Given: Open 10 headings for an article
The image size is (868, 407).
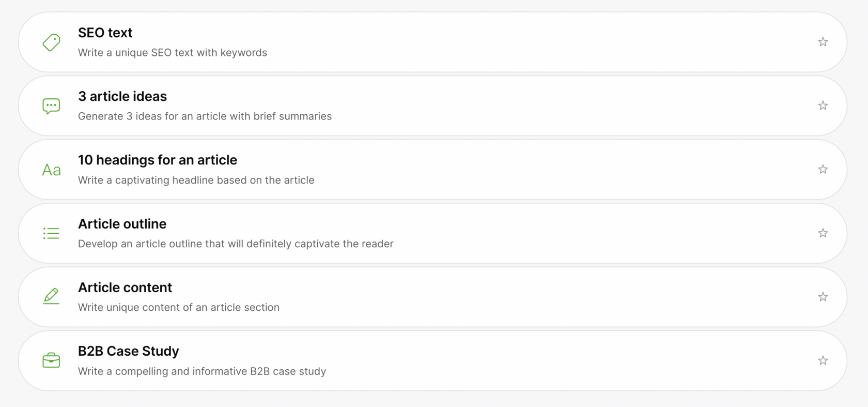Looking at the screenshot, I should point(158,160).
